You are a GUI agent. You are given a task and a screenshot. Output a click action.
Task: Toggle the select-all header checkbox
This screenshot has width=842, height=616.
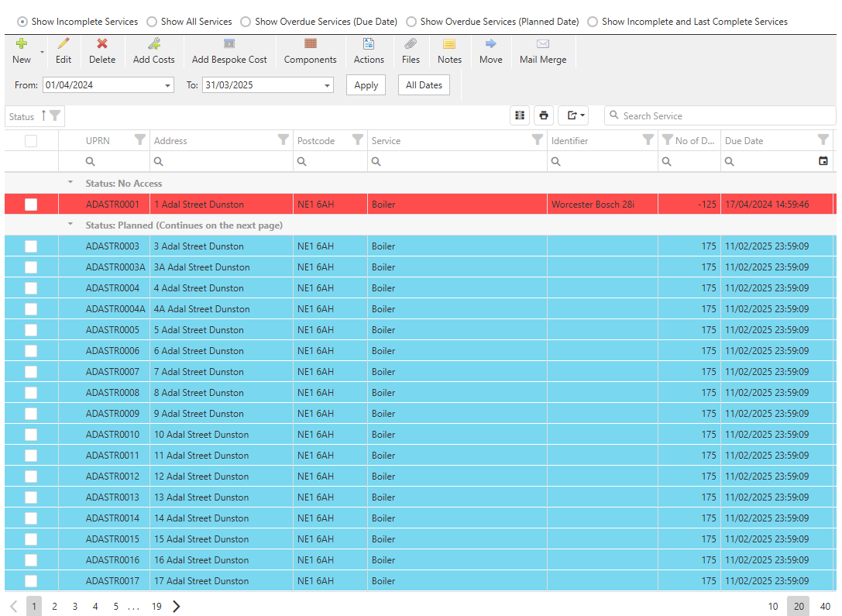point(31,141)
